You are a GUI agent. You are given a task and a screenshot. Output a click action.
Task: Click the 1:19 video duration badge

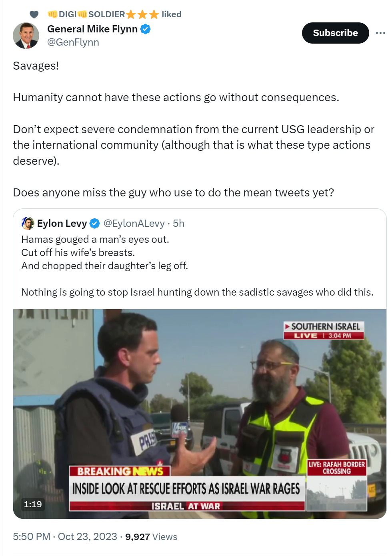(33, 504)
